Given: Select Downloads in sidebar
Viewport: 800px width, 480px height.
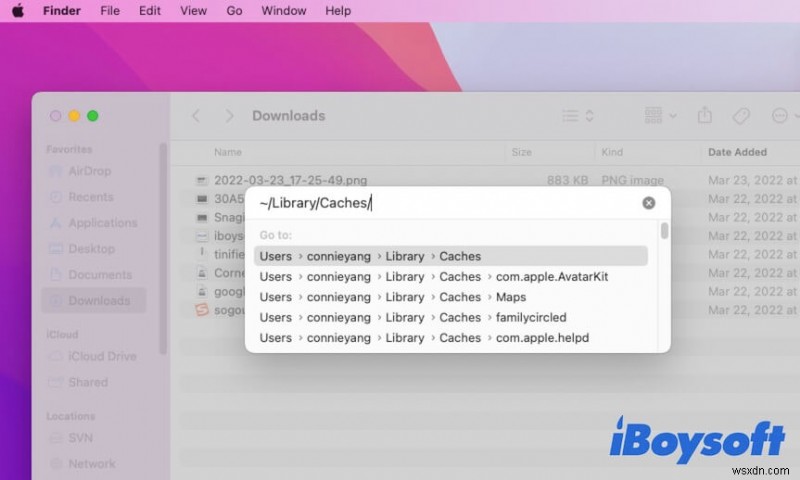Looking at the screenshot, I should click(x=94, y=300).
